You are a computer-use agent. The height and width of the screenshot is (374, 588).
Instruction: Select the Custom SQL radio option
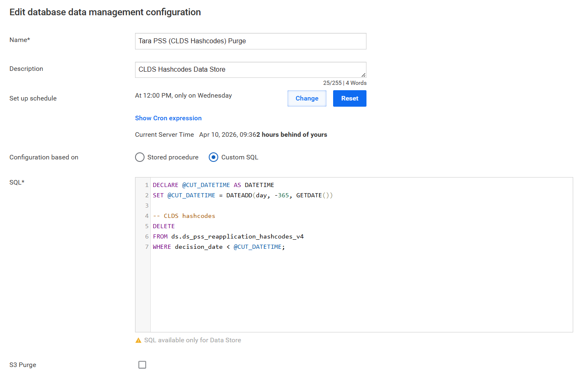click(213, 157)
